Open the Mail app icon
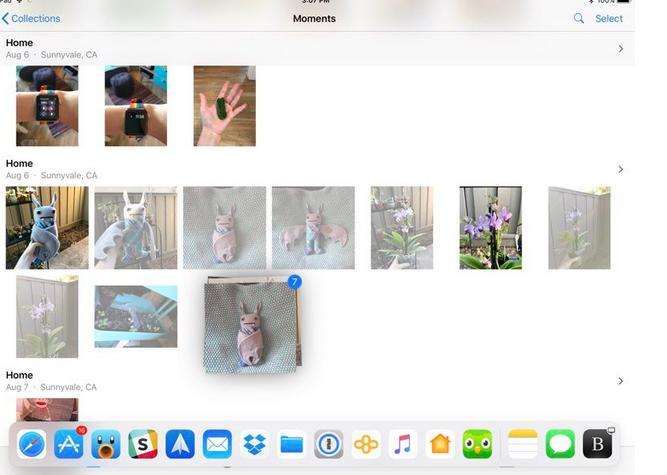 (217, 444)
